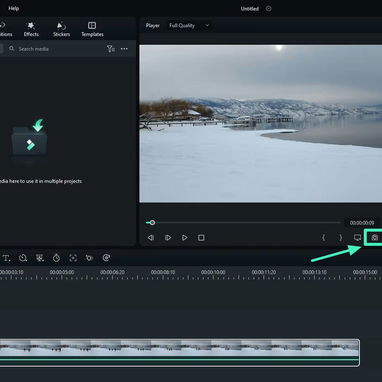Click the ring icon with inner arrow in timeline toolbar
The height and width of the screenshot is (382, 382).
click(106, 258)
